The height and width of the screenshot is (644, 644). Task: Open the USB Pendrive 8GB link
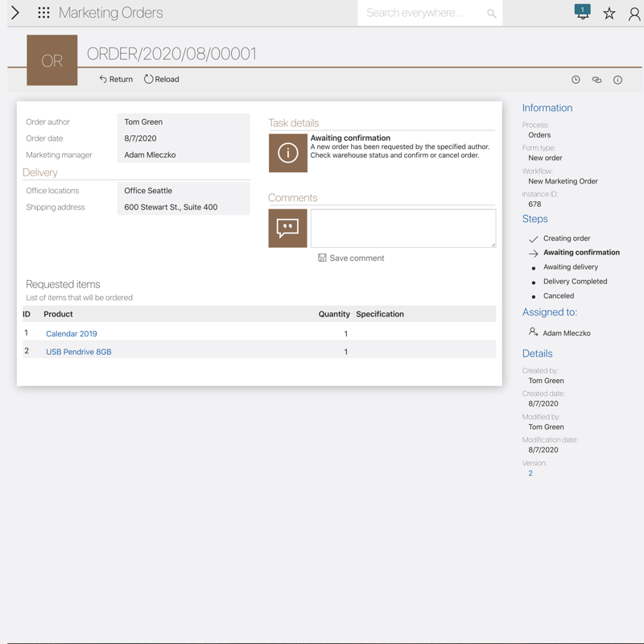pos(78,352)
